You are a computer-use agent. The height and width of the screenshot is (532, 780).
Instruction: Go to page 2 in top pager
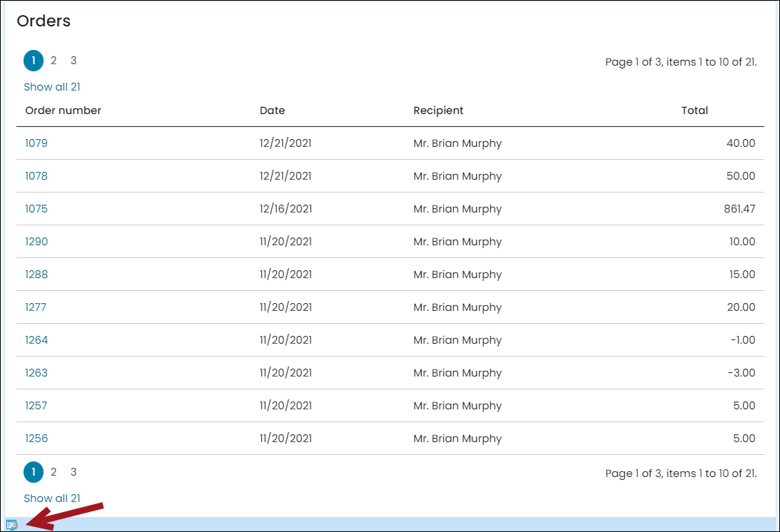tap(54, 61)
